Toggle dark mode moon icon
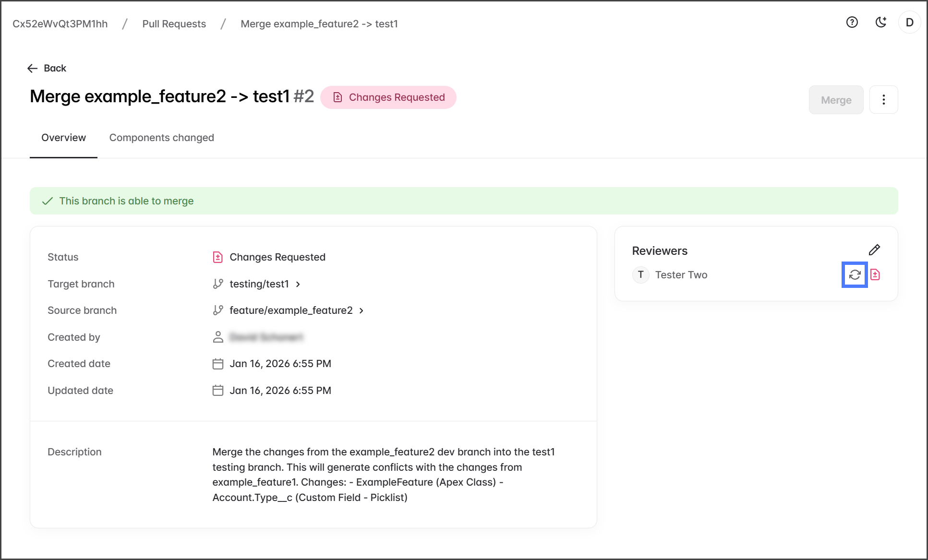This screenshot has width=928, height=560. (880, 23)
